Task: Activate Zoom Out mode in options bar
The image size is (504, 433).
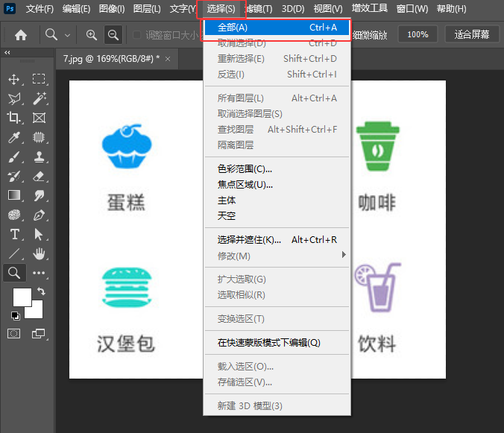Action: click(x=113, y=35)
